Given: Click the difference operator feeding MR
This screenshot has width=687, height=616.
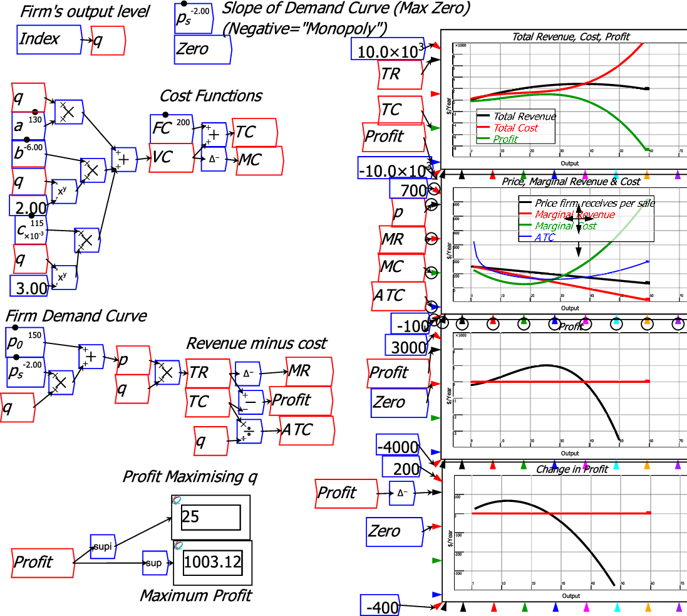Looking at the screenshot, I should [248, 373].
